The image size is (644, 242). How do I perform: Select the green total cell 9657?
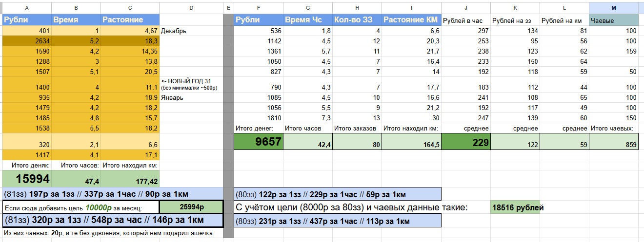(259, 142)
